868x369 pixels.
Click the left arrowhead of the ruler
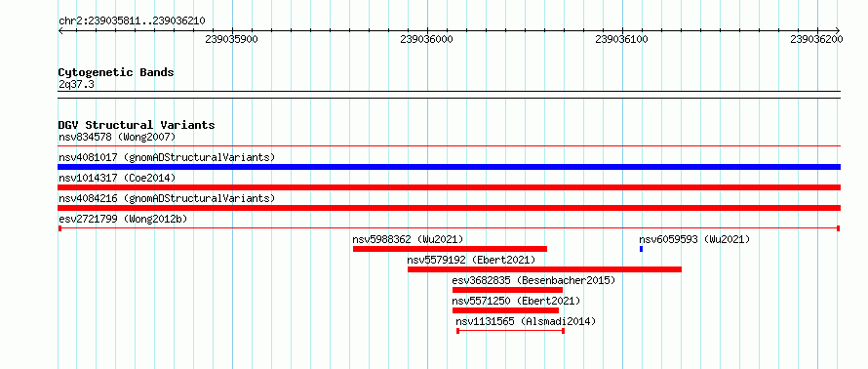click(60, 30)
